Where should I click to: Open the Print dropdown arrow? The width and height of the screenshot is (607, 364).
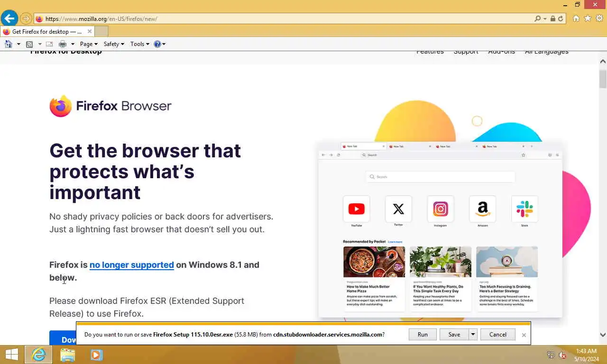point(73,44)
